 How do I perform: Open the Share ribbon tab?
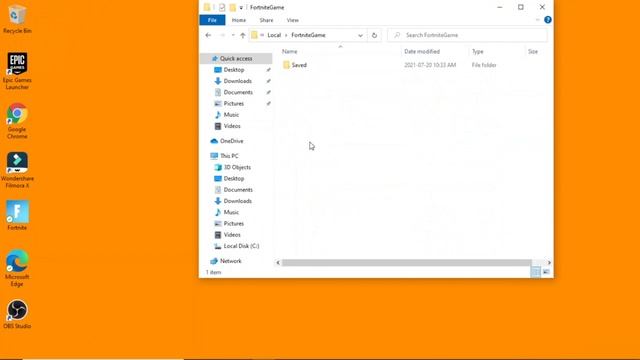(x=266, y=20)
